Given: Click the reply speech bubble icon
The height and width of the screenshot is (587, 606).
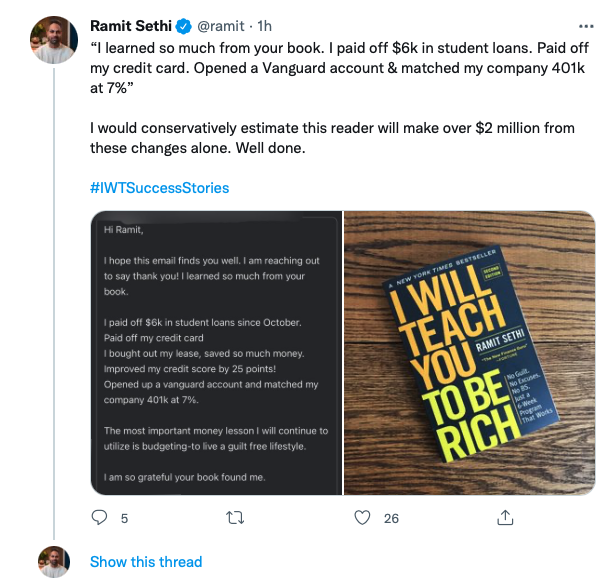Looking at the screenshot, I should 99,517.
